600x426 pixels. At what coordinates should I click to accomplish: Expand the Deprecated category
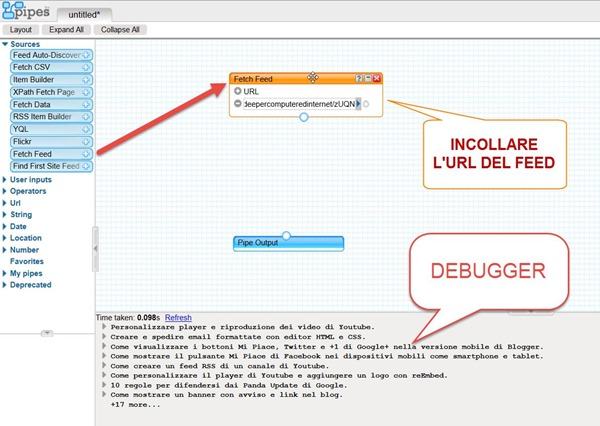pos(4,285)
